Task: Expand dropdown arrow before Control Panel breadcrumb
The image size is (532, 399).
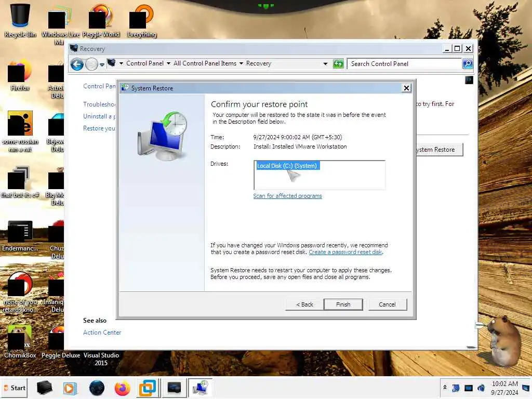Action: [x=121, y=63]
